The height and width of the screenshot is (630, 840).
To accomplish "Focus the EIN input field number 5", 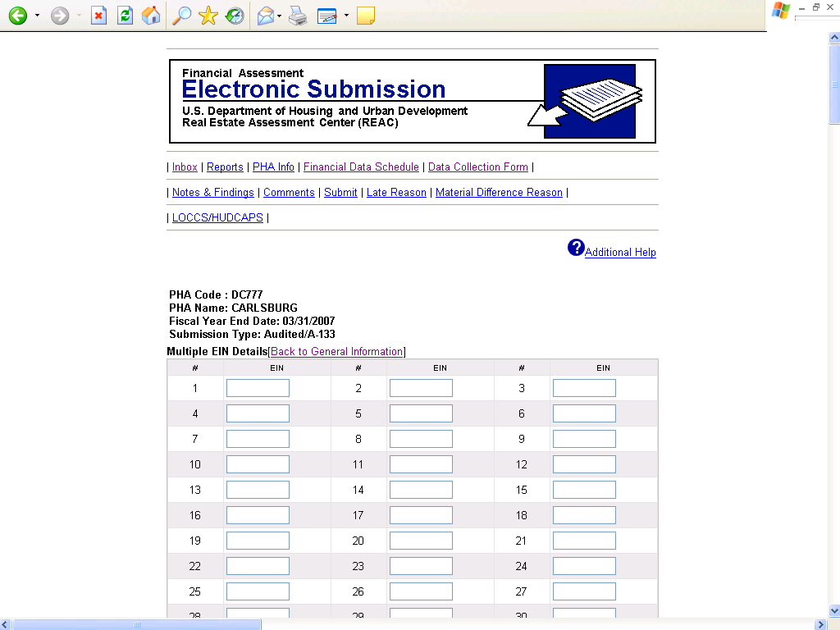I will click(421, 413).
